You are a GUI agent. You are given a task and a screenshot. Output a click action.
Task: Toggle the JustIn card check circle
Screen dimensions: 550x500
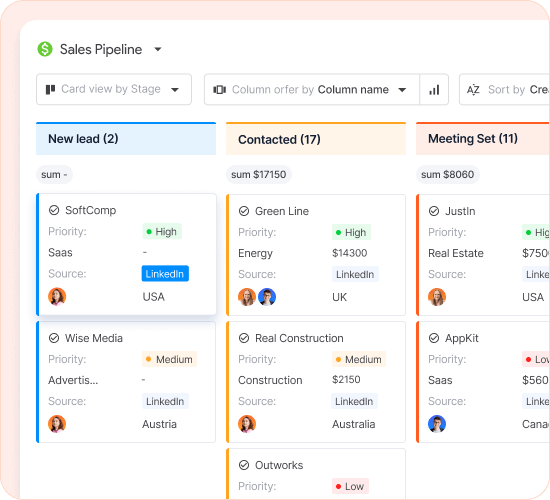click(434, 211)
